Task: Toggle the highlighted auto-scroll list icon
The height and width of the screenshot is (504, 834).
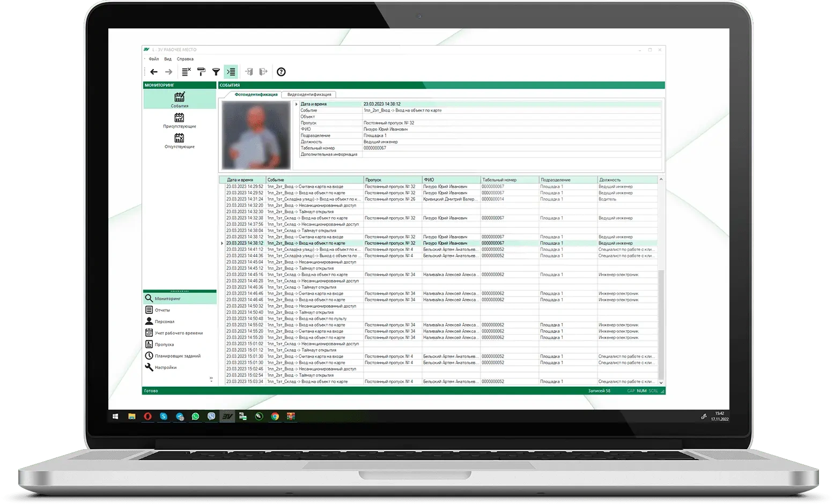Action: pos(231,72)
